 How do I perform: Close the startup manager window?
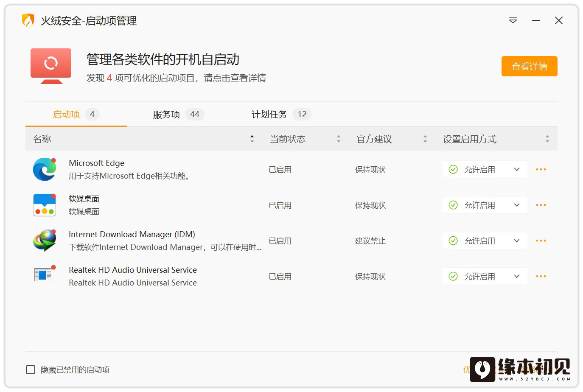point(559,20)
